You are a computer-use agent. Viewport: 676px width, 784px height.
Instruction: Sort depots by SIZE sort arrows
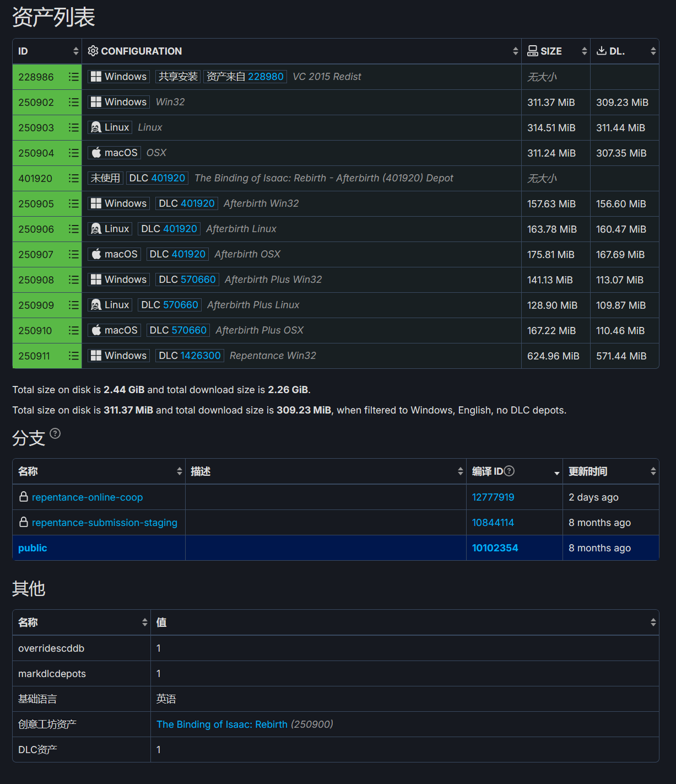(x=585, y=51)
